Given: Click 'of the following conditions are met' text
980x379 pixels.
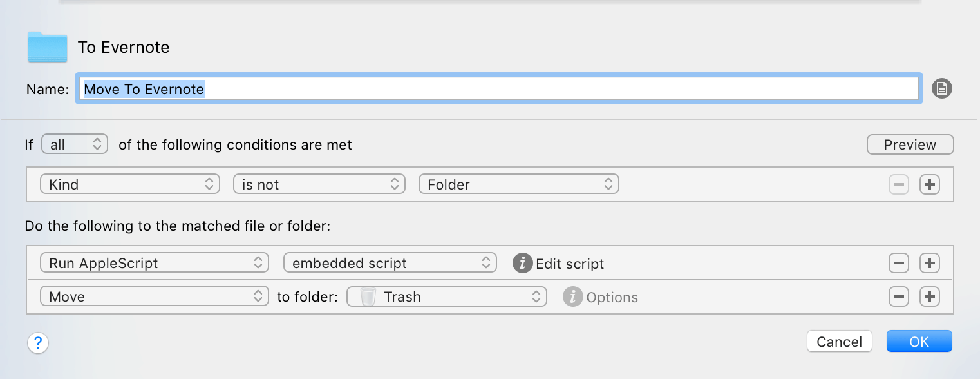Looking at the screenshot, I should (x=236, y=145).
